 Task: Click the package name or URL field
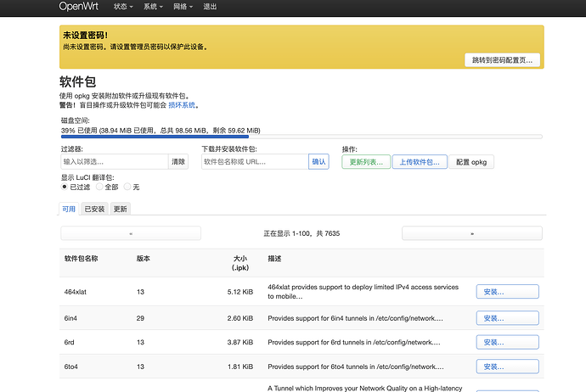[254, 161]
